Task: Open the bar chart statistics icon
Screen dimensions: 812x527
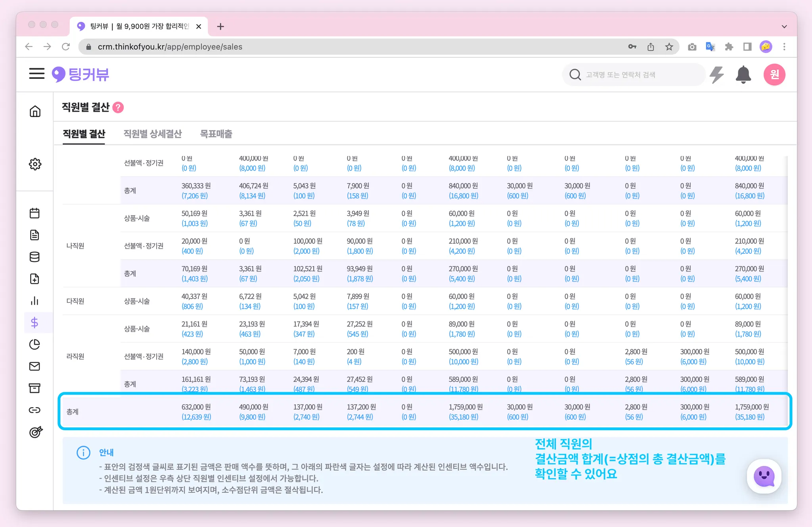Action: click(x=34, y=301)
